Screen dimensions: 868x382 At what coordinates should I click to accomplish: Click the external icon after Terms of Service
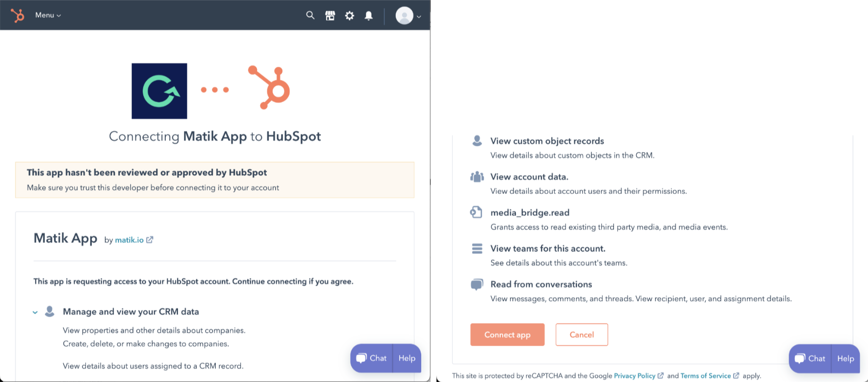[736, 376]
